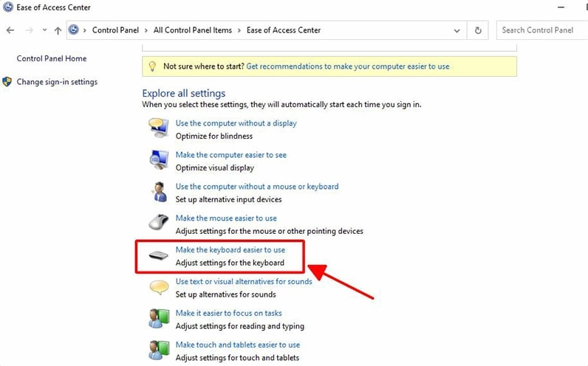
Task: Click the Optimize visual display text
Action: (x=215, y=168)
